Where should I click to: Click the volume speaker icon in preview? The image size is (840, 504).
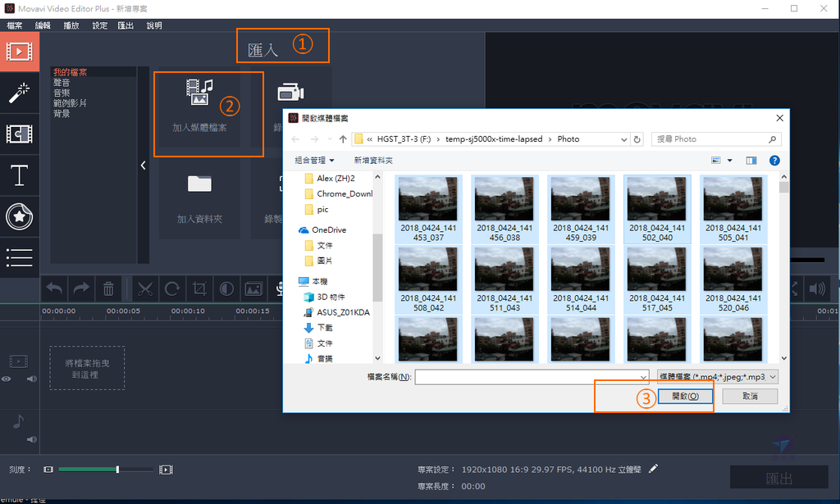(817, 289)
